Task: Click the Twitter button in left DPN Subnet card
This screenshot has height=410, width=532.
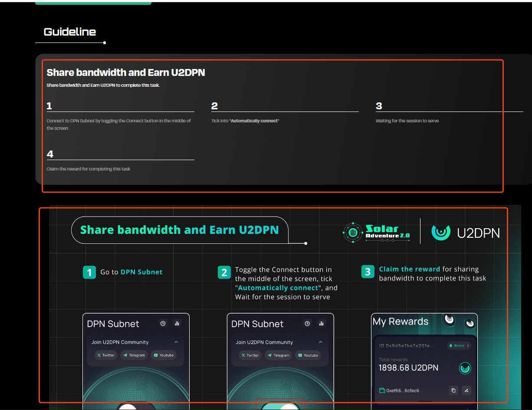Action: pyautogui.click(x=105, y=355)
